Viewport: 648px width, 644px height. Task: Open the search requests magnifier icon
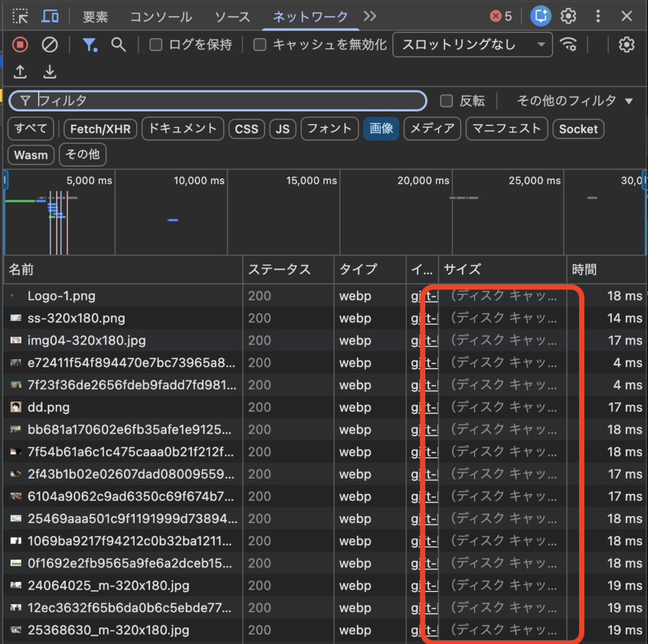point(117,44)
